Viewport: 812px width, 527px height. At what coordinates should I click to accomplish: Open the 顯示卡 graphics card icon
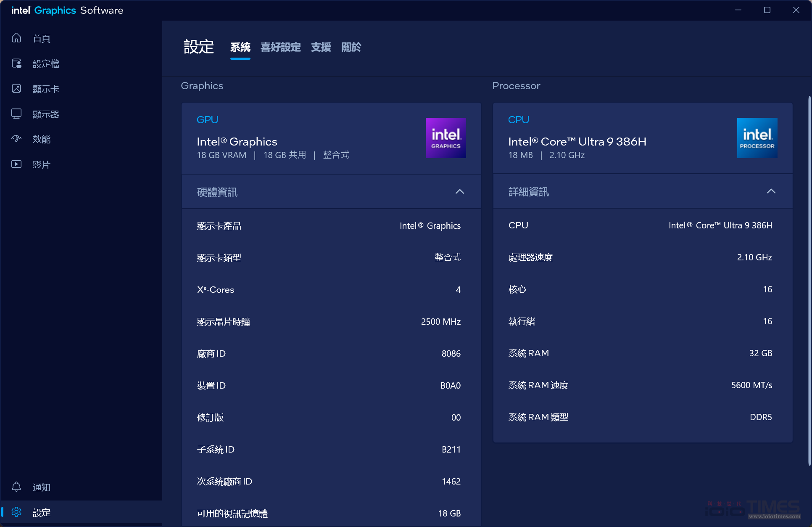click(x=16, y=89)
